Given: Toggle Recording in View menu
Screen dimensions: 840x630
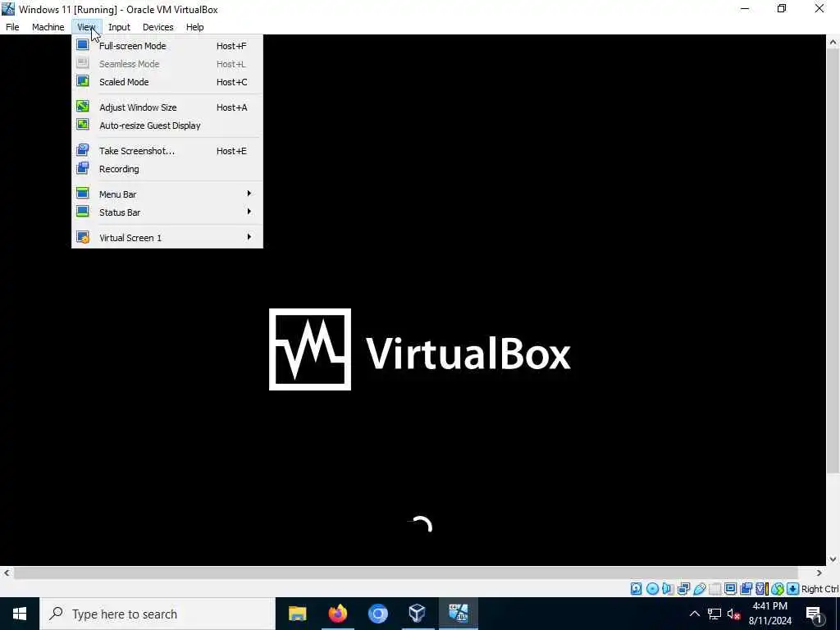Looking at the screenshot, I should [167, 169].
